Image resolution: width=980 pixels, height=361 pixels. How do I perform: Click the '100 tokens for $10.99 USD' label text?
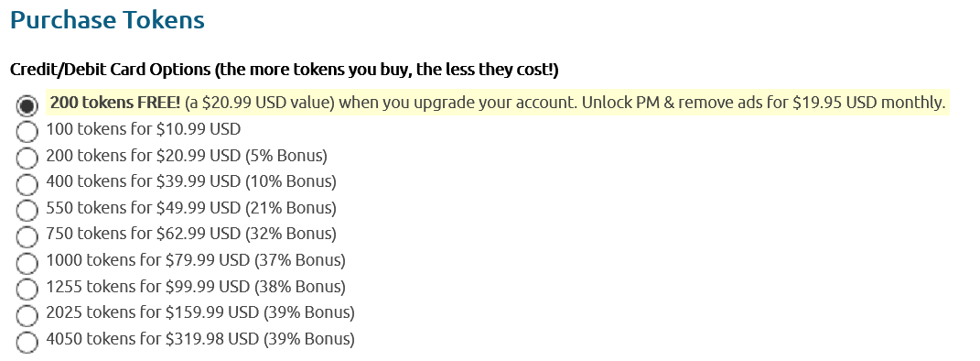click(143, 129)
